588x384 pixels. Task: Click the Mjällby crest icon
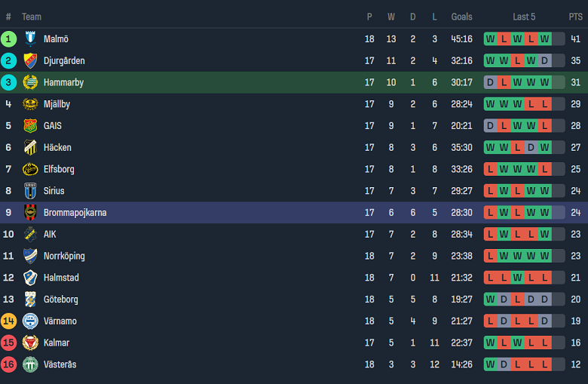[30, 104]
